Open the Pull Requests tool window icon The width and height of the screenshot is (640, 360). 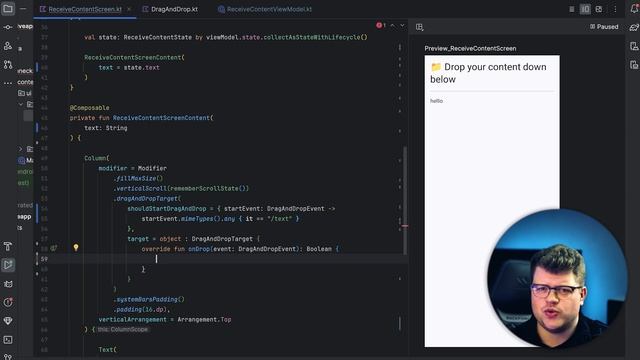[x=8, y=64]
